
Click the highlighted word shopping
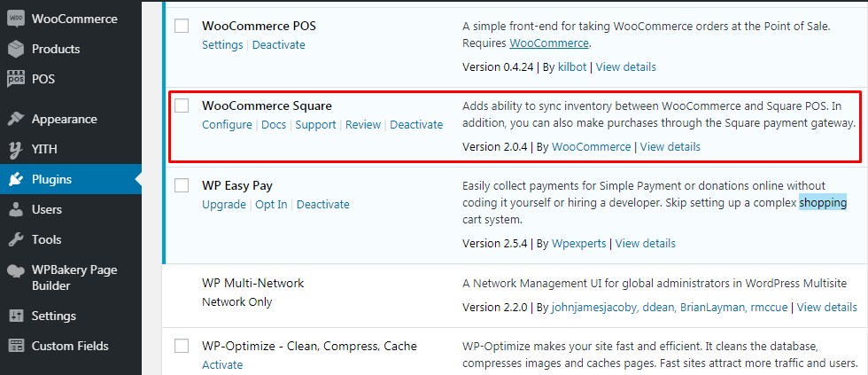tap(823, 203)
